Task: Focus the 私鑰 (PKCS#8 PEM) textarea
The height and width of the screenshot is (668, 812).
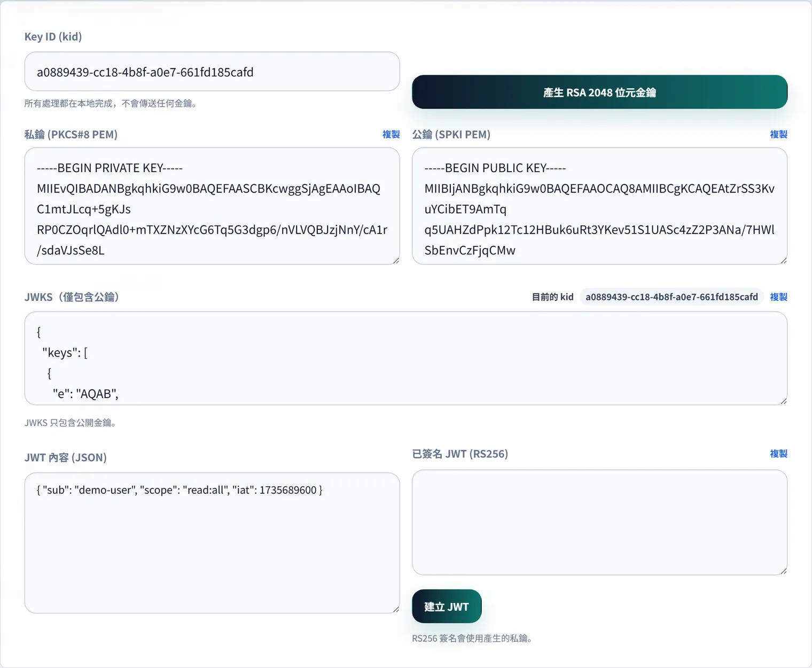Action: (212, 206)
